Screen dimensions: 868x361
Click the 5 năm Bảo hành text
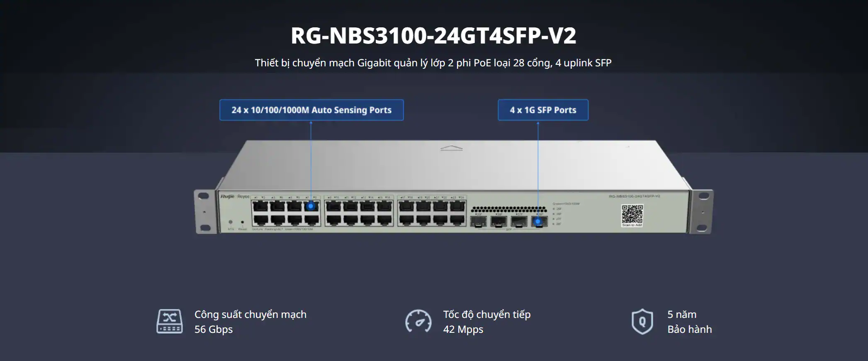[x=689, y=322]
